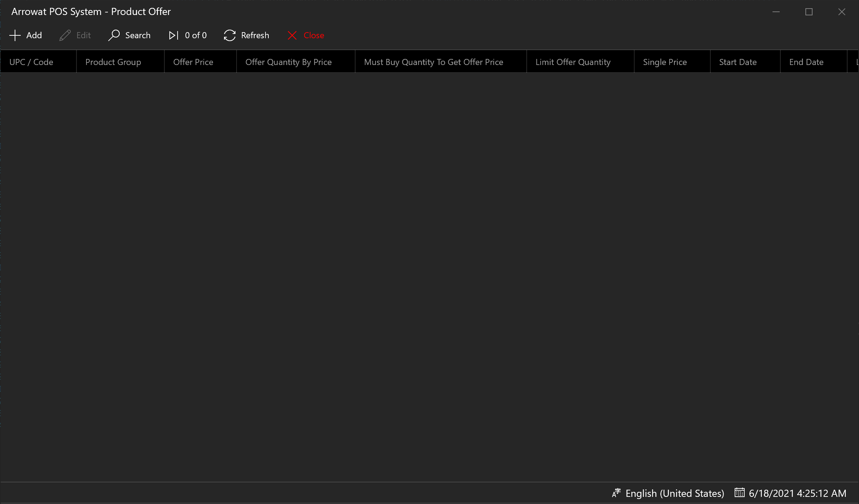This screenshot has width=859, height=504.
Task: Click the Product Group column header
Action: click(x=113, y=61)
